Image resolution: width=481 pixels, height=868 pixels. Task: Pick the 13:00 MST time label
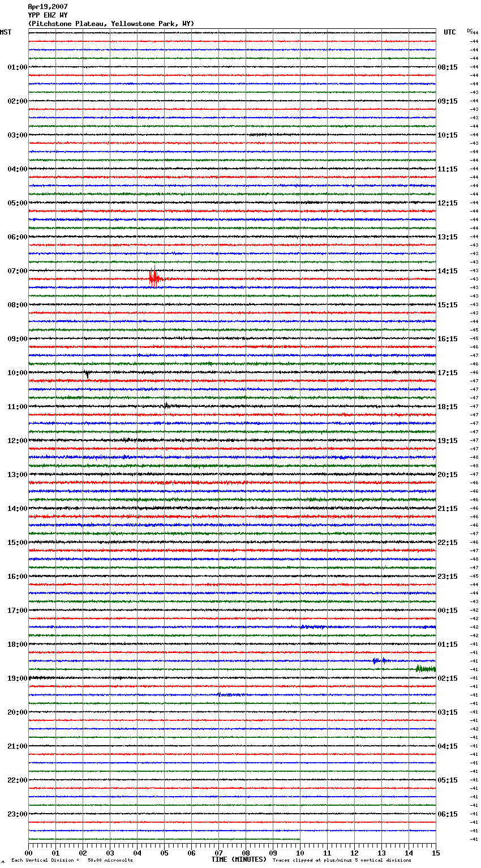pyautogui.click(x=18, y=475)
